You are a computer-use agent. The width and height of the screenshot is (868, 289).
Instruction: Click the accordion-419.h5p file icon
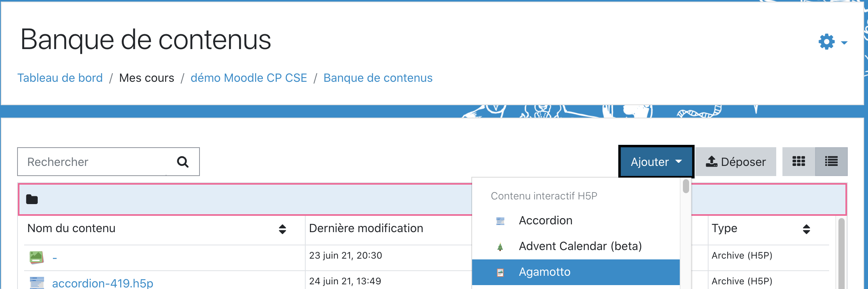coord(37,282)
